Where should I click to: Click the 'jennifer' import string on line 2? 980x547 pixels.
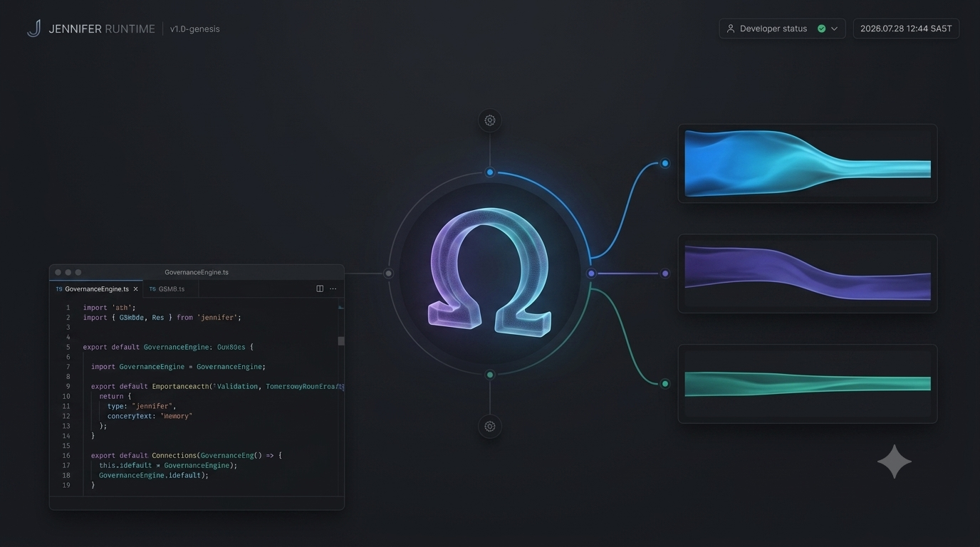[219, 318]
